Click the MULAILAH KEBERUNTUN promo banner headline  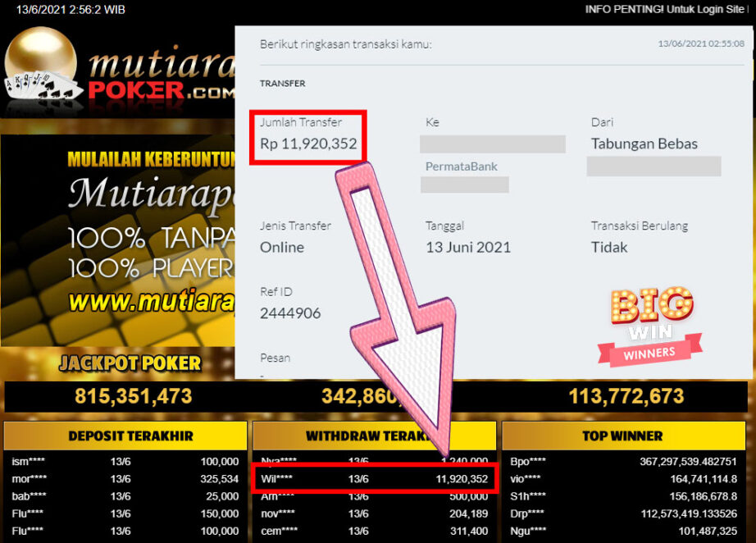coord(151,158)
